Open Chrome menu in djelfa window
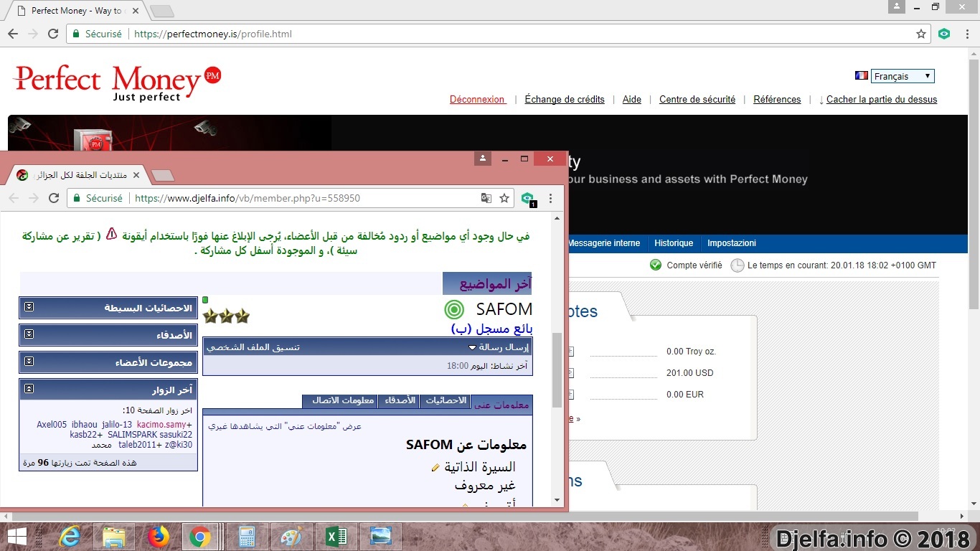 [x=551, y=198]
